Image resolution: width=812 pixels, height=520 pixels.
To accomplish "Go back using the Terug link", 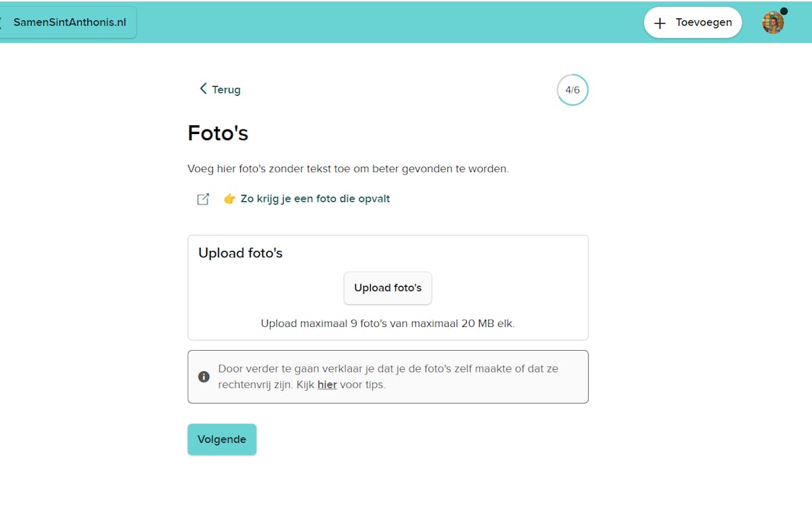I will [x=226, y=89].
